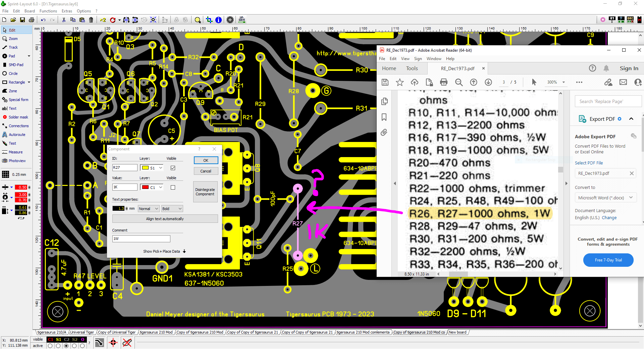Screen dimensions: 644x349
Task: Mirror the selection horizontally icon
Action: (126, 20)
